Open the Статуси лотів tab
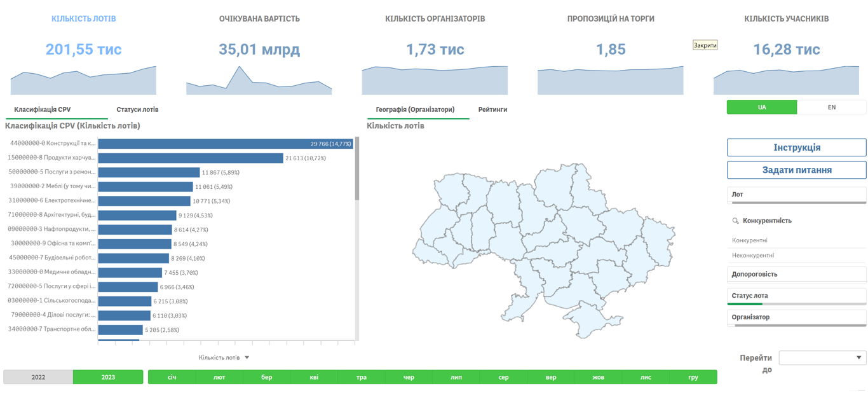The width and height of the screenshot is (868, 393). [x=137, y=109]
